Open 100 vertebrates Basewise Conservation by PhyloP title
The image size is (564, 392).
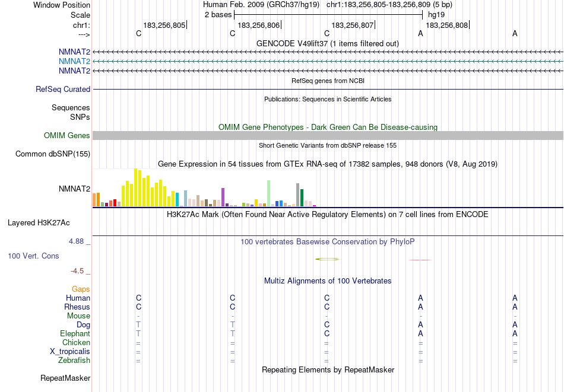click(328, 241)
